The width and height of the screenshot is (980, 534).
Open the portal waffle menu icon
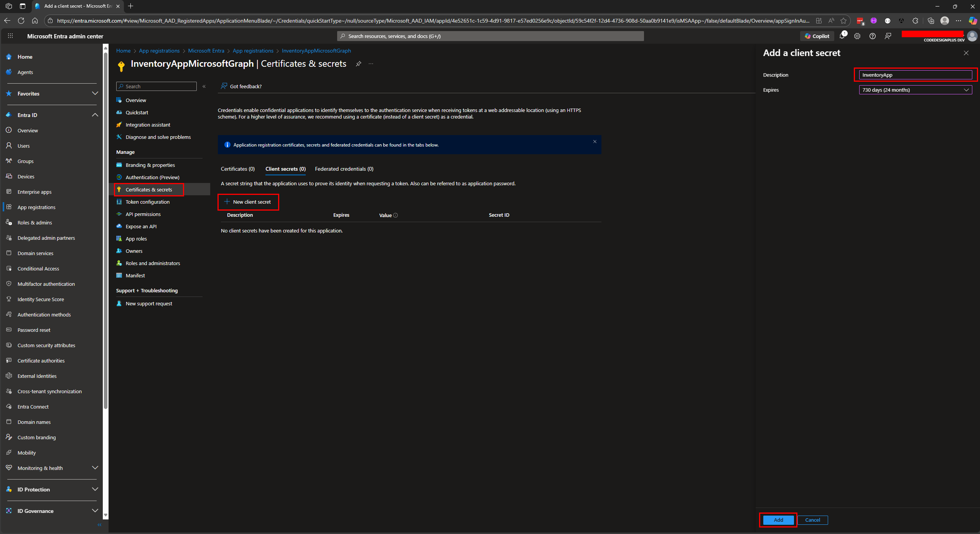click(x=10, y=36)
